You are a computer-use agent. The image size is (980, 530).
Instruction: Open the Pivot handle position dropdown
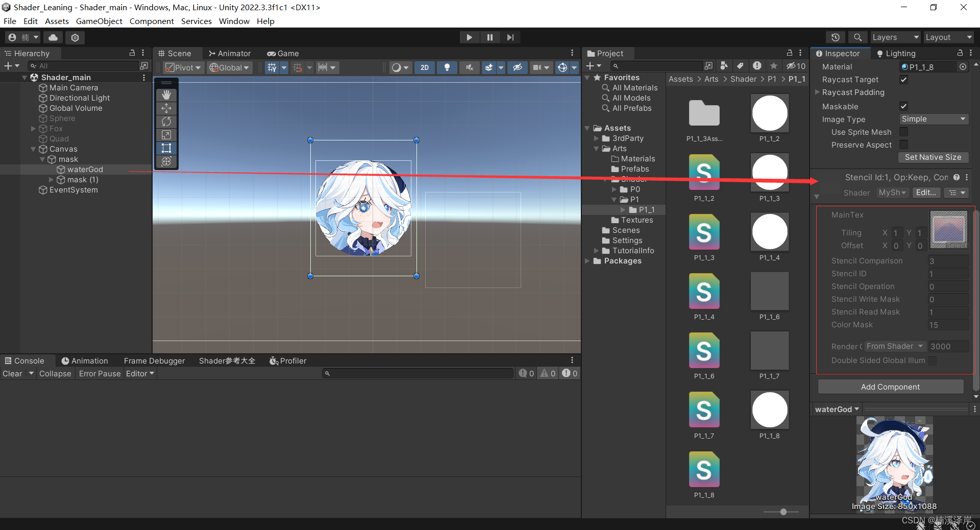click(x=184, y=67)
